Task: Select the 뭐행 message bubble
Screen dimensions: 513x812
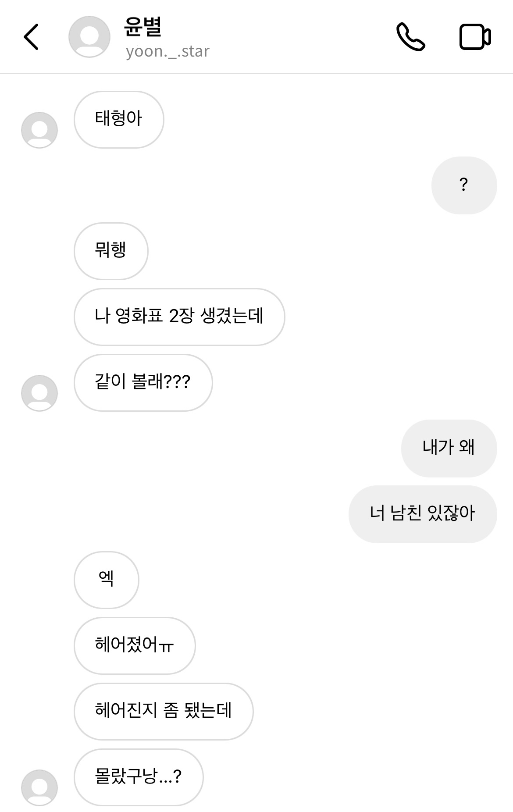Action: click(x=111, y=251)
